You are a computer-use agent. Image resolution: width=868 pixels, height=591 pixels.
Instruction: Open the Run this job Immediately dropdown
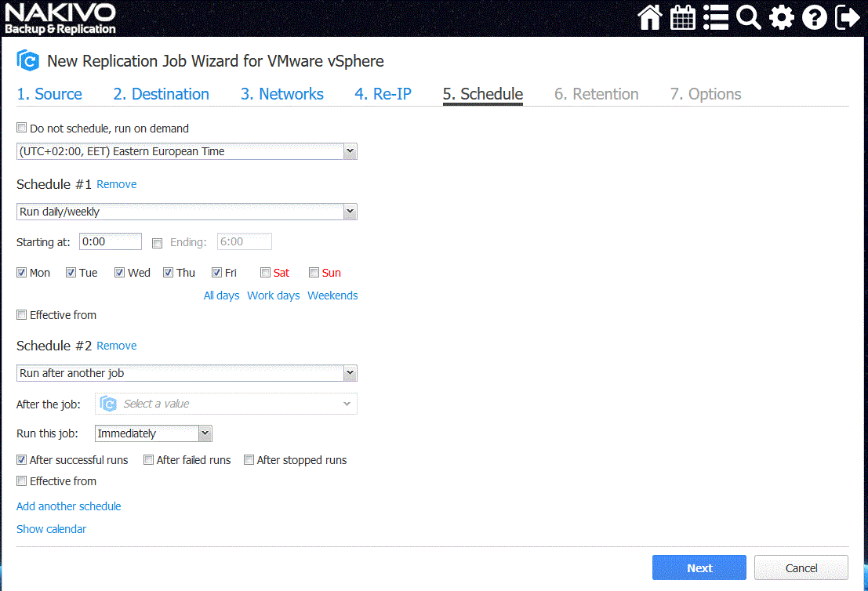coord(154,433)
